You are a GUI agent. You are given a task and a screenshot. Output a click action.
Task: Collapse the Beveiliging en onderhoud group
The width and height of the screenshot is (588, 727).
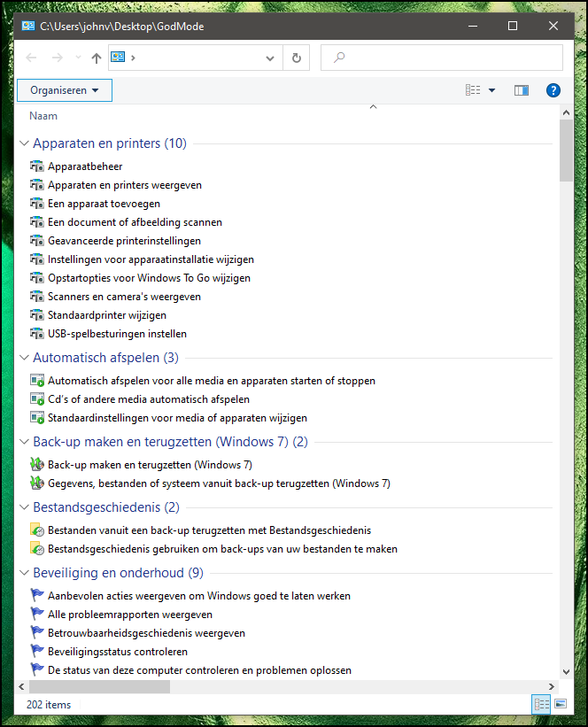coord(24,573)
